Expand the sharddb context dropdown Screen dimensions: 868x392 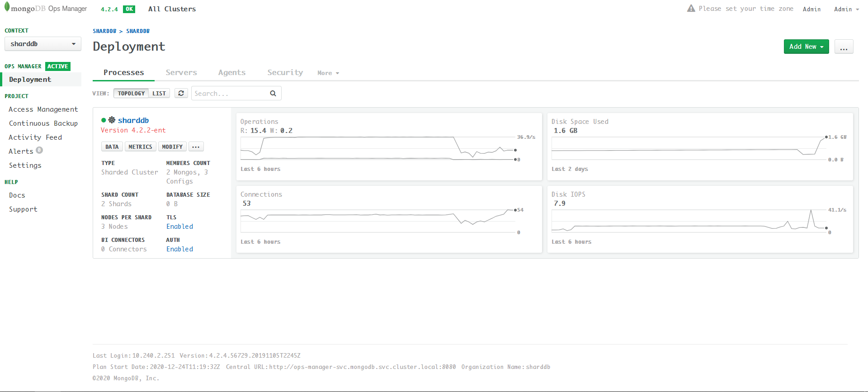pyautogui.click(x=43, y=44)
